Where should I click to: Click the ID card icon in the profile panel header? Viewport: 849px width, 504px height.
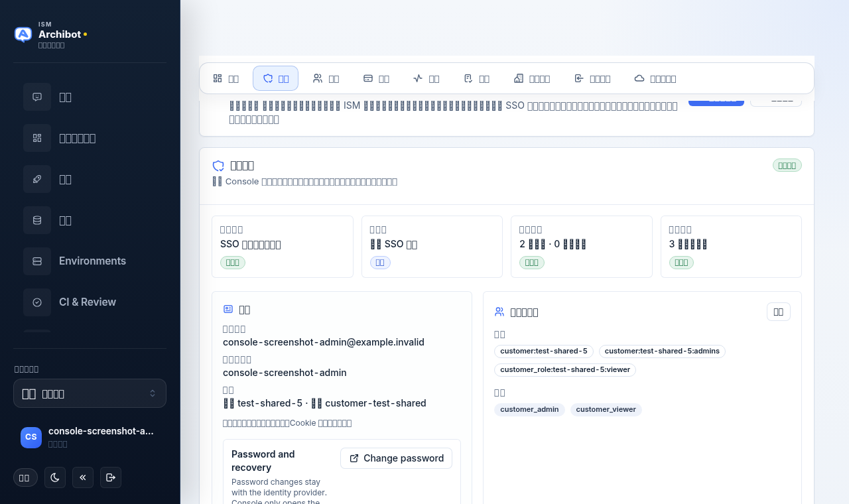228,309
